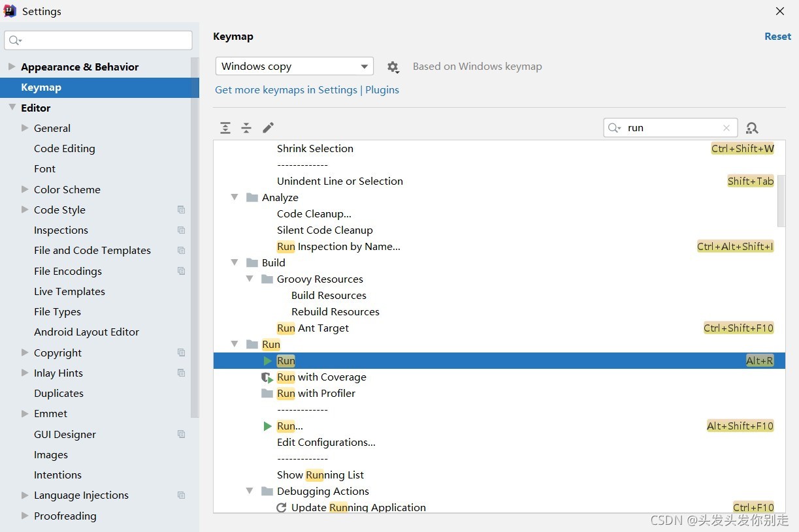
Task: Click the action list vertical scrollbar
Action: coord(781,201)
